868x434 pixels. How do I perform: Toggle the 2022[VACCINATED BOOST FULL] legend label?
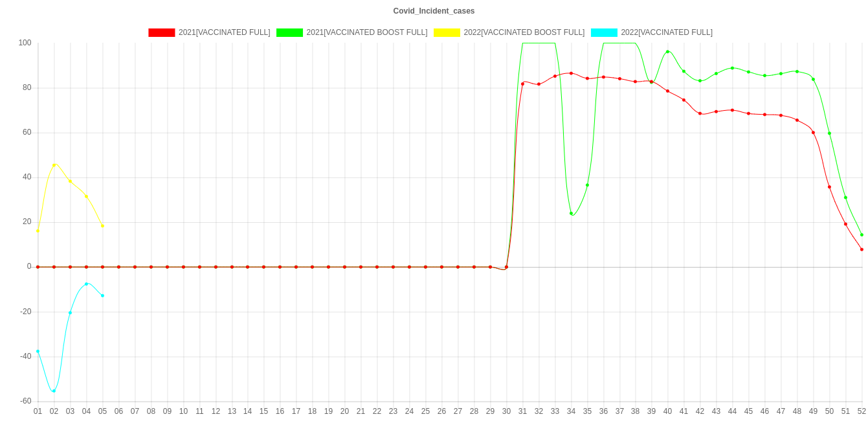pyautogui.click(x=524, y=32)
